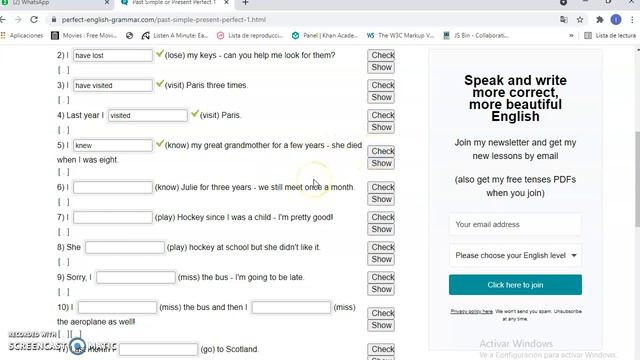
Task: Open the Chrome profile avatar
Action: [616, 20]
